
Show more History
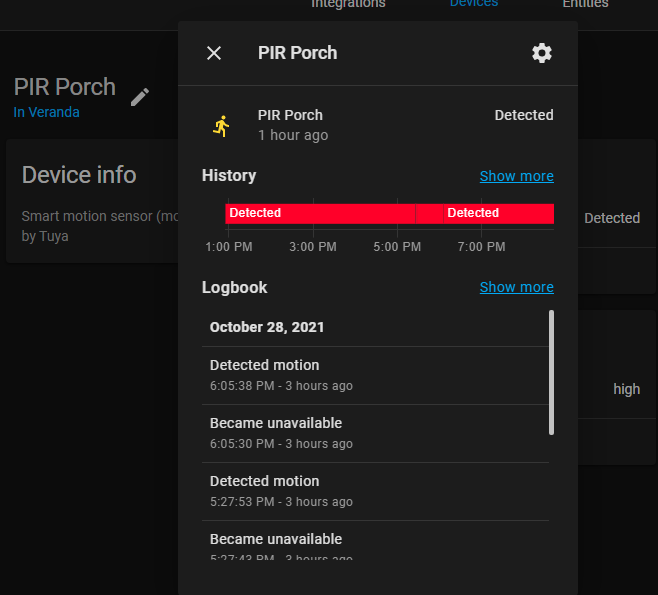click(x=517, y=176)
